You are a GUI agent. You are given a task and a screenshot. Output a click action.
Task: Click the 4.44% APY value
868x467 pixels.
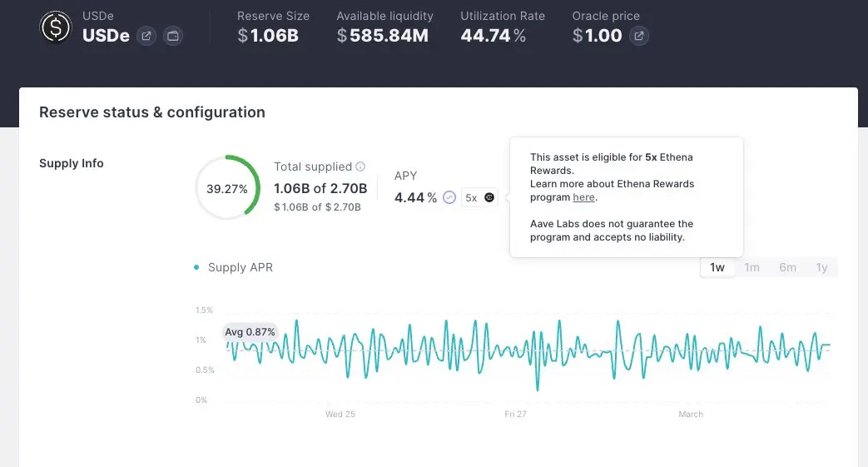pyautogui.click(x=416, y=198)
